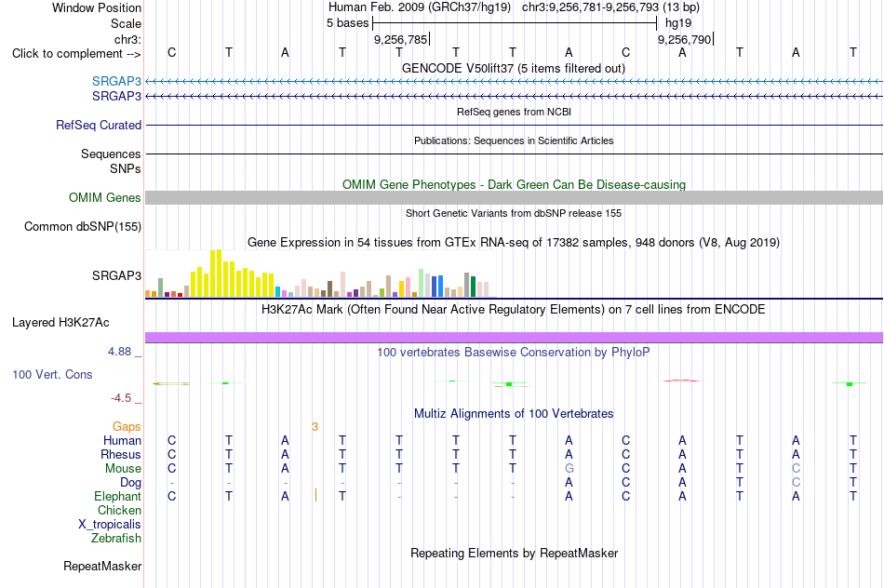Open the light blue SRGAP3 GENCODE transcript label
Image resolution: width=884 pixels, height=588 pixels.
[116, 82]
